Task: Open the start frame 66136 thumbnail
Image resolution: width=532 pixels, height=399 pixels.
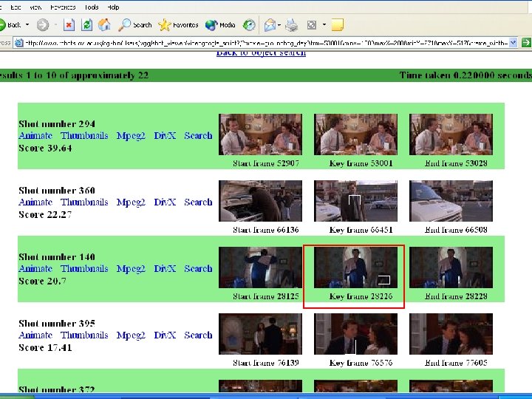Action: (260, 201)
